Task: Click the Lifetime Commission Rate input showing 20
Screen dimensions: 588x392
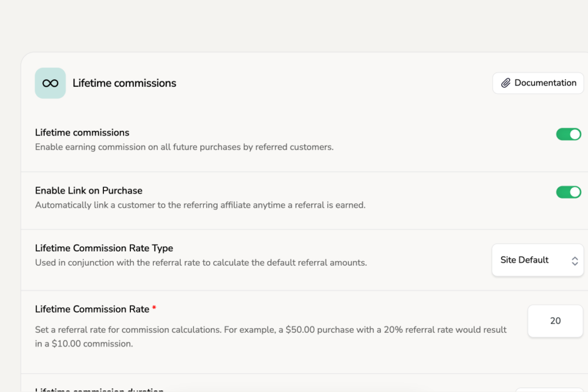Action: click(555, 321)
